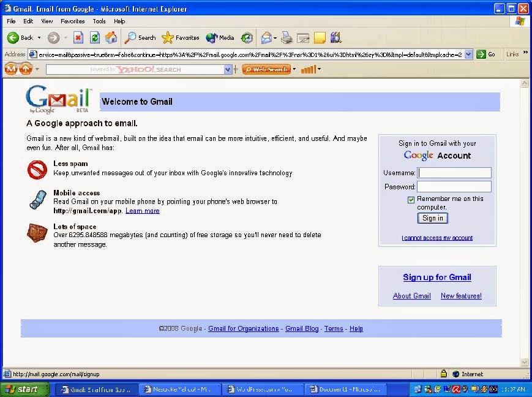Open Gmail for Organizations footer link
Image resolution: width=532 pixels, height=397 pixels.
243,328
